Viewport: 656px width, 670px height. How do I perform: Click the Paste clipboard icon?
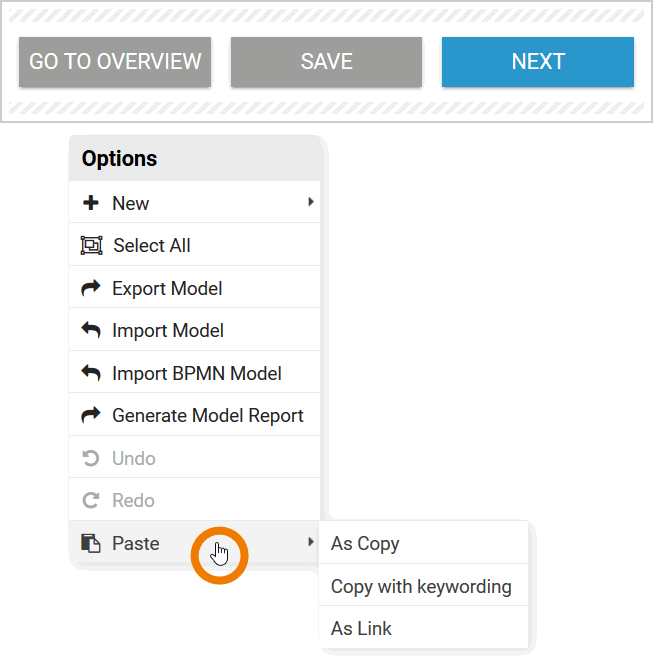[x=91, y=543]
